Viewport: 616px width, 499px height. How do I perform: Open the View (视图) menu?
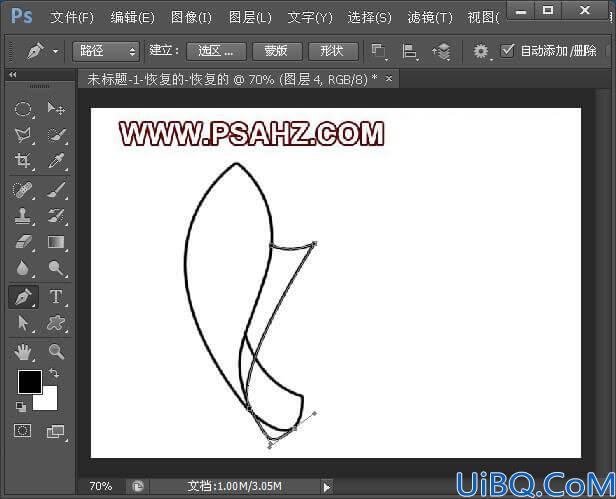(x=483, y=17)
